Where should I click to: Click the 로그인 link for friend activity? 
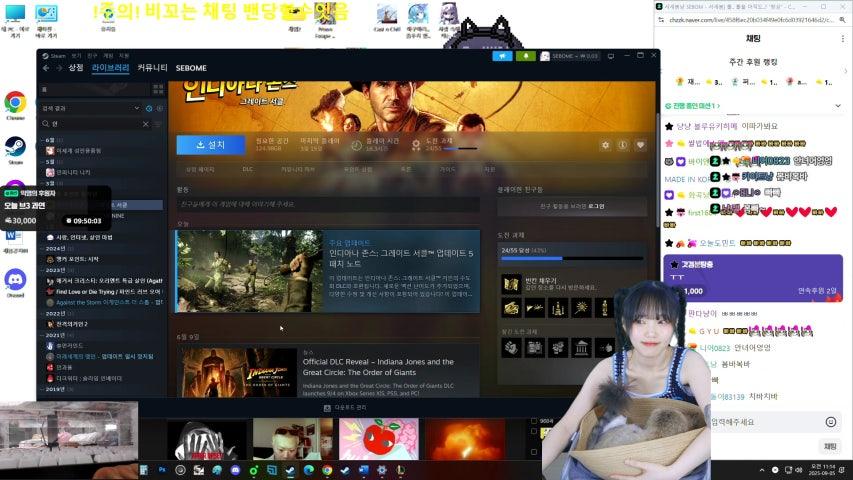[x=596, y=206]
